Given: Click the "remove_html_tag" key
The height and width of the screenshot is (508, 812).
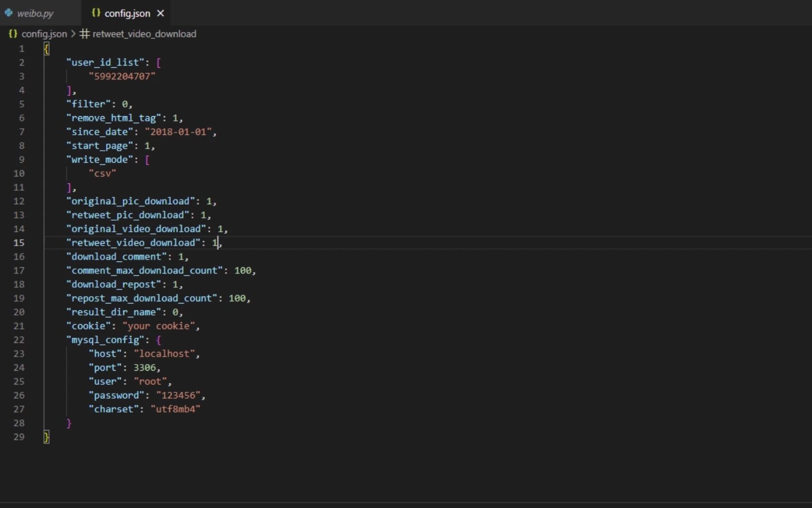Looking at the screenshot, I should tap(114, 118).
